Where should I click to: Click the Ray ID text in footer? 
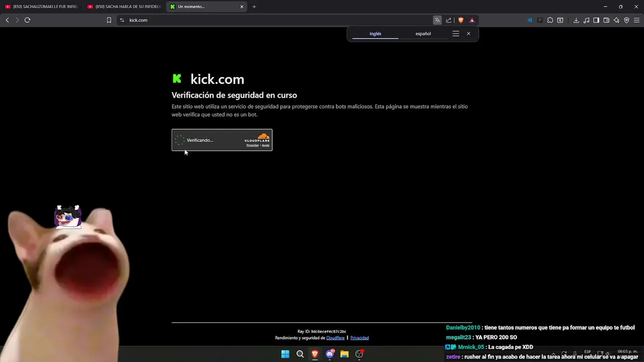pyautogui.click(x=322, y=331)
